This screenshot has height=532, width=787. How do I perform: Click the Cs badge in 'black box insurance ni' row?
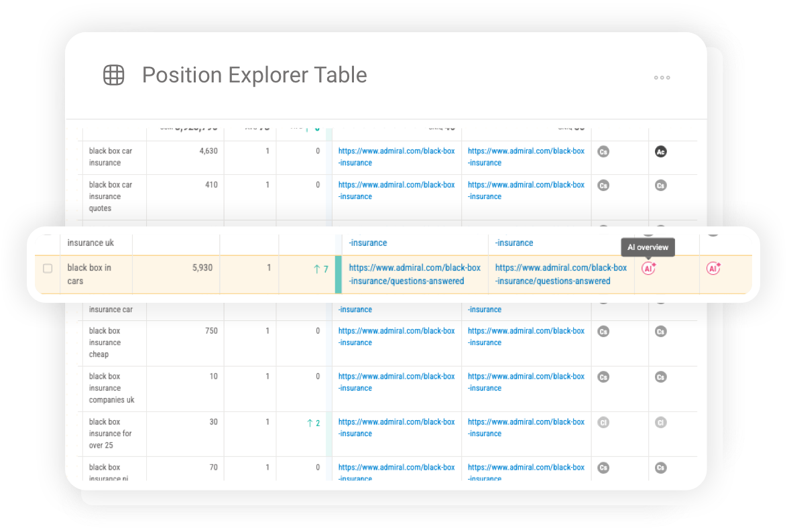[x=603, y=468]
